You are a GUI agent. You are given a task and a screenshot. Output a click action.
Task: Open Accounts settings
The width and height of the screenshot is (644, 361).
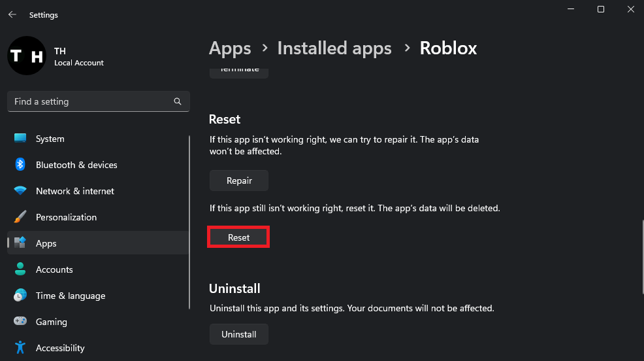98,269
